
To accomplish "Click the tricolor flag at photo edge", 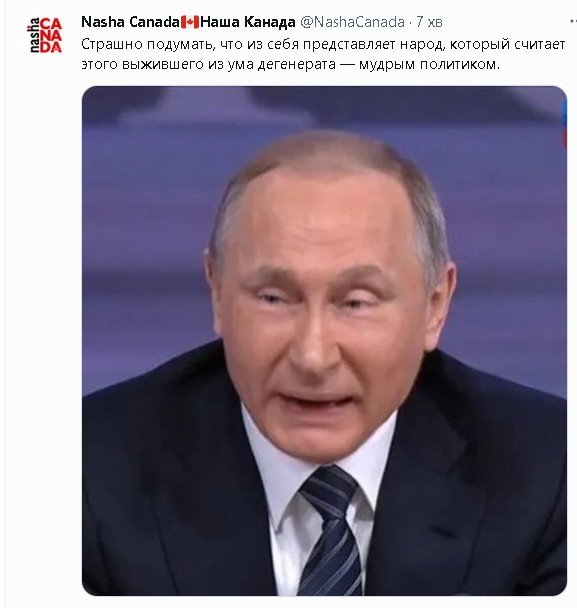I will 564,124.
